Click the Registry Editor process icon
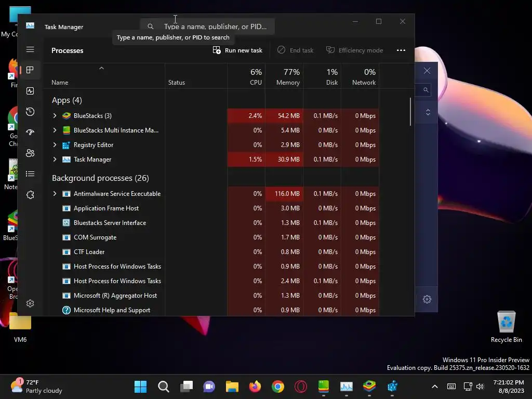Image resolution: width=532 pixels, height=399 pixels. click(x=66, y=145)
